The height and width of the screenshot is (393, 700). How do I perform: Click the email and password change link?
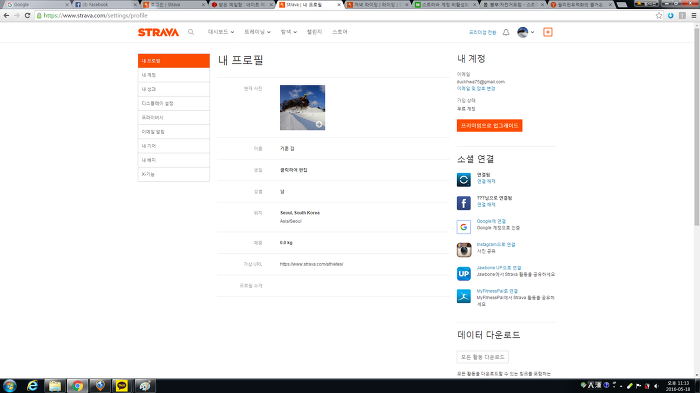coord(476,88)
